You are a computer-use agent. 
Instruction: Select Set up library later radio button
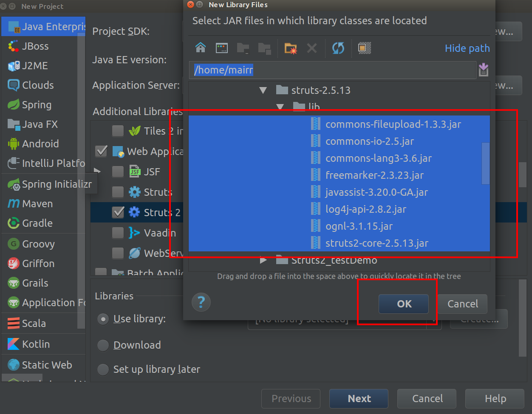pyautogui.click(x=103, y=370)
